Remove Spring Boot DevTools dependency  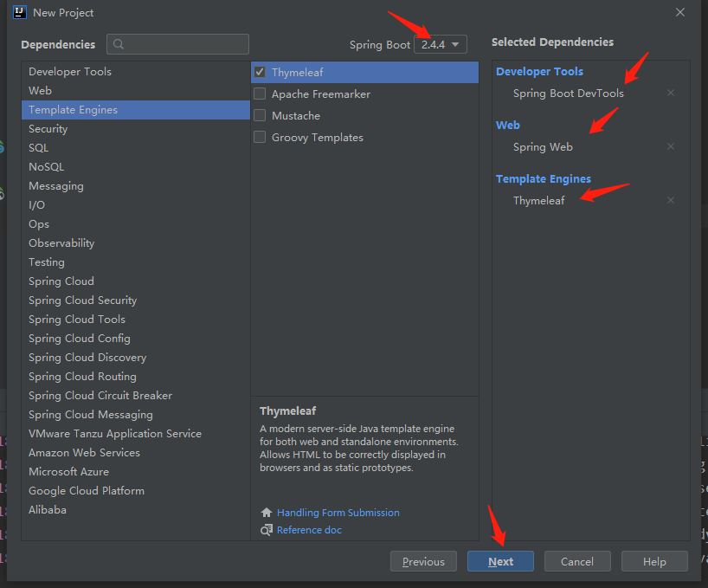pos(671,93)
